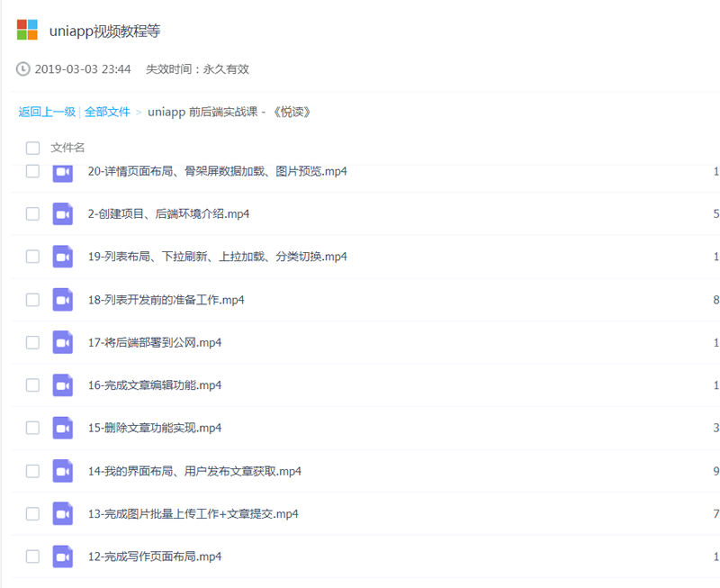Viewport: 720px width, 588px height.
Task: Tick checkbox for 15-删除文章功能实现.mp4
Action: pos(32,428)
